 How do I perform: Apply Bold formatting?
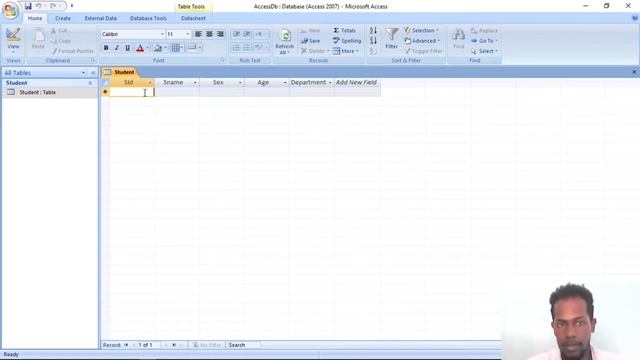tap(106, 48)
